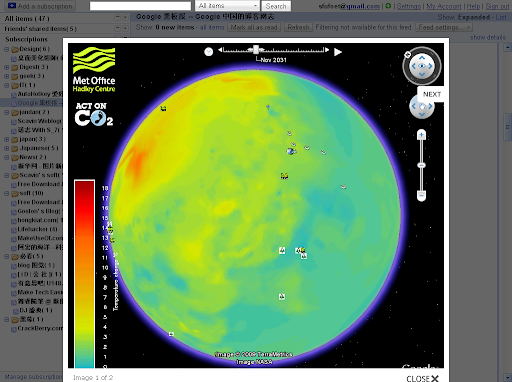Expand the japan (3) folder
This screenshot has height=382, width=512.
[x=6, y=139]
